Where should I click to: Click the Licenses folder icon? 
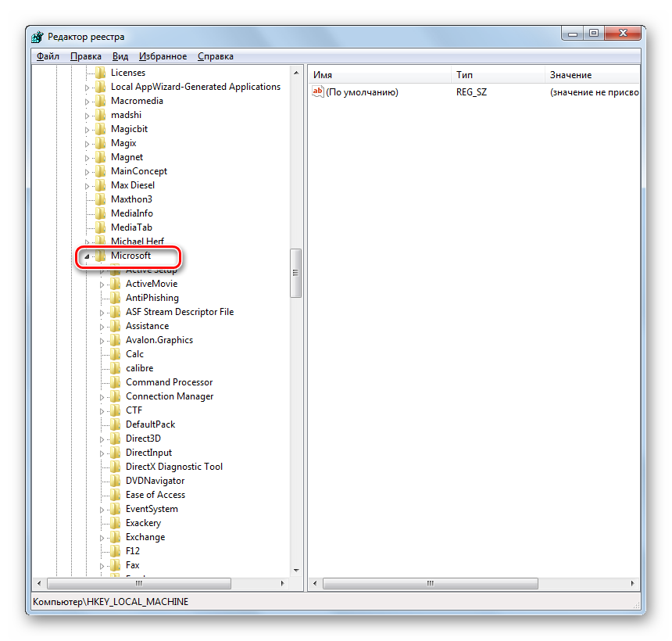(101, 73)
